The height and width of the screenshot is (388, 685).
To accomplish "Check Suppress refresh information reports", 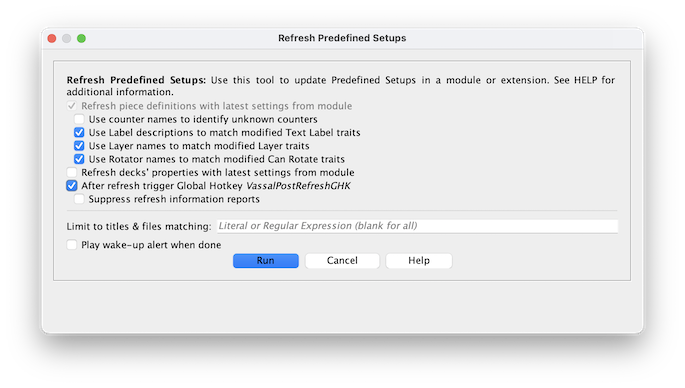I will coord(79,199).
